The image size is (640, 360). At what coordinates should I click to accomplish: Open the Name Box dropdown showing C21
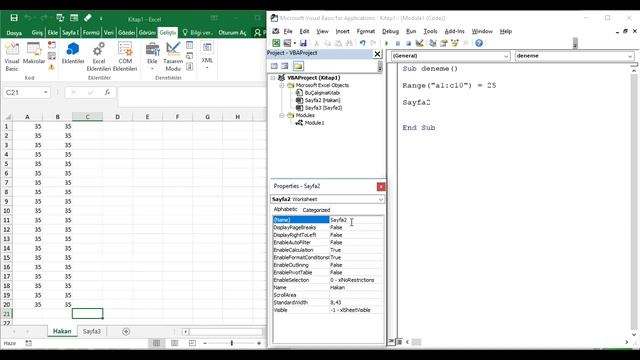pos(45,93)
